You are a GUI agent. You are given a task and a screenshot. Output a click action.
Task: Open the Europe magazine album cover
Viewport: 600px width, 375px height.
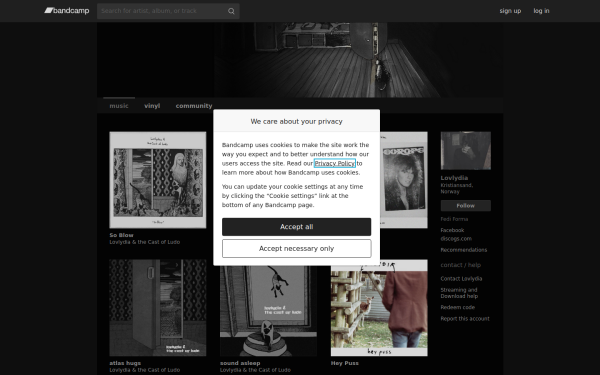coord(404,180)
